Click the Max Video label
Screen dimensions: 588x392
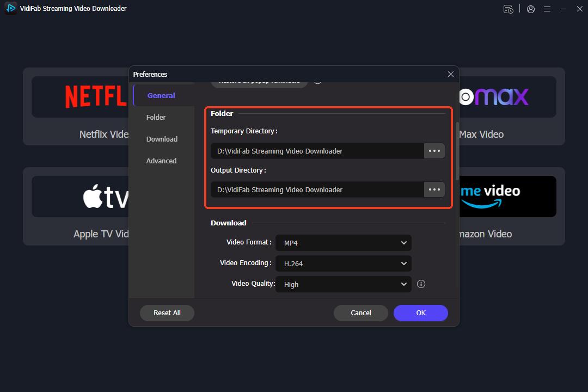[481, 134]
